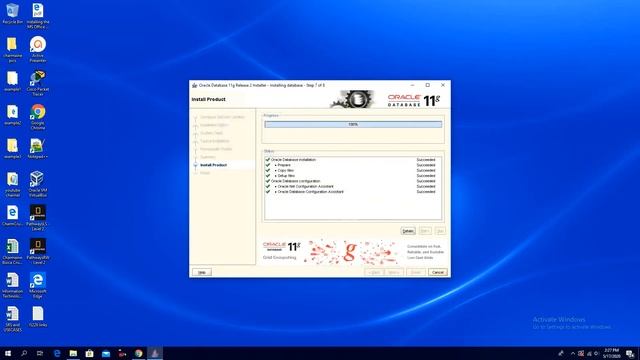This screenshot has height=360, width=640.
Task: Open File Explorer from the taskbar
Action: (73, 353)
